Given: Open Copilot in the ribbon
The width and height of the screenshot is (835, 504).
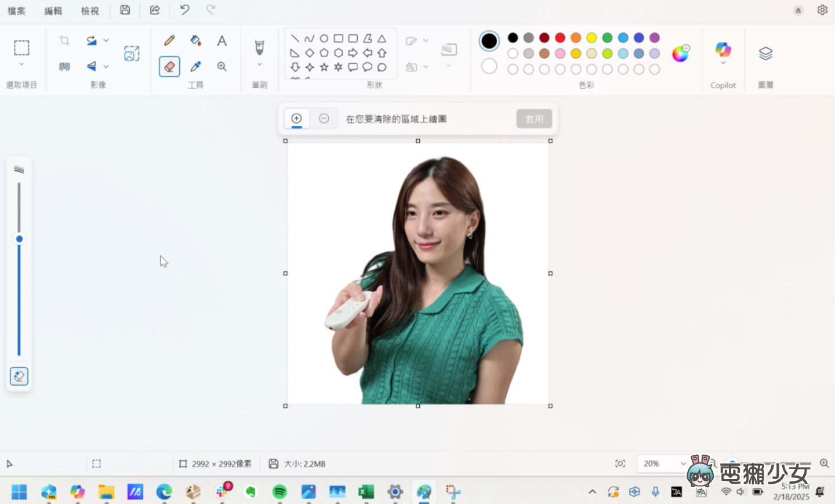Looking at the screenshot, I should (723, 49).
